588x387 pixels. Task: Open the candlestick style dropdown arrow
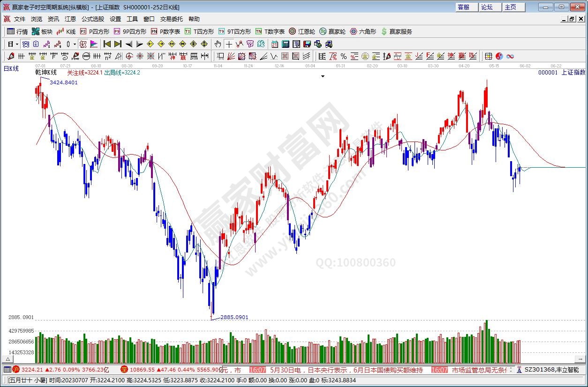pyautogui.click(x=75, y=44)
